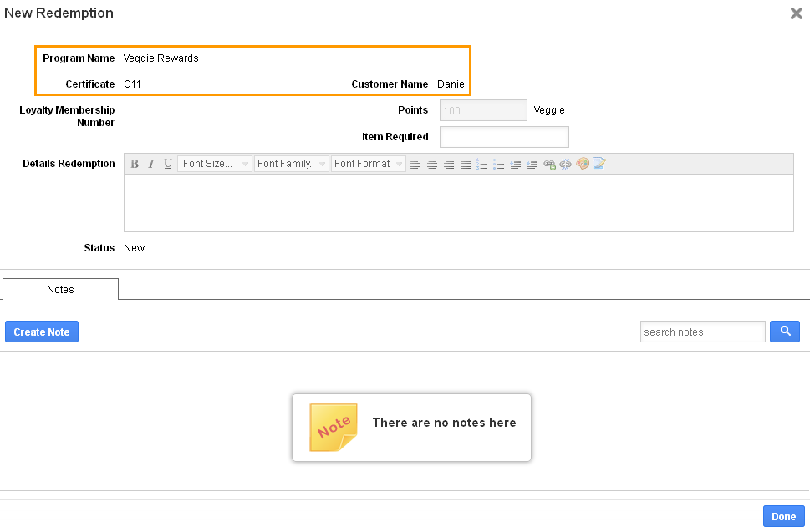
Task: Select the Notes tab
Action: tap(60, 290)
